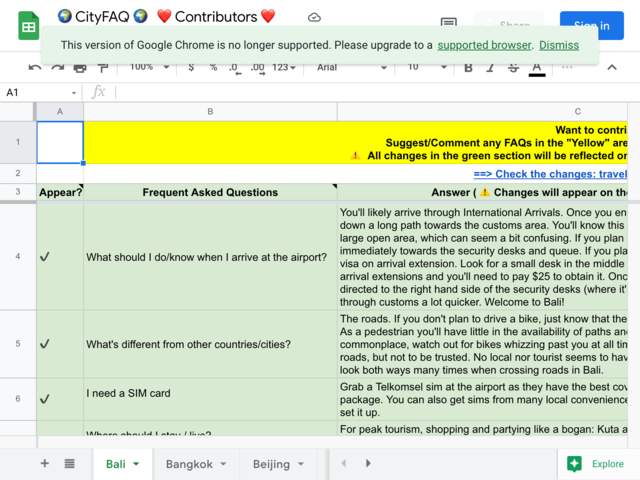Open the 123 number format dropdown

click(x=284, y=67)
